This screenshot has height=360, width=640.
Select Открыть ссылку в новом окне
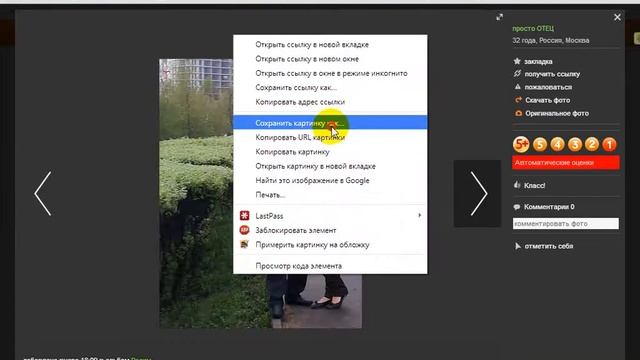coord(330,59)
